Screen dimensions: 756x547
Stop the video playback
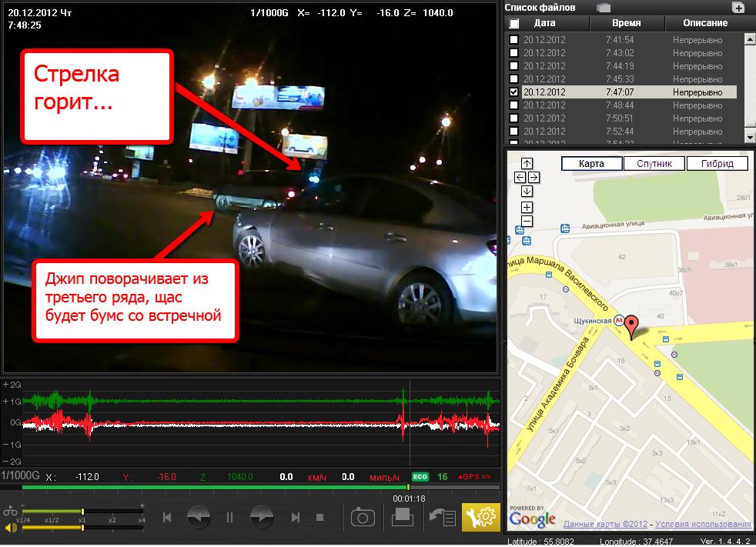click(320, 518)
